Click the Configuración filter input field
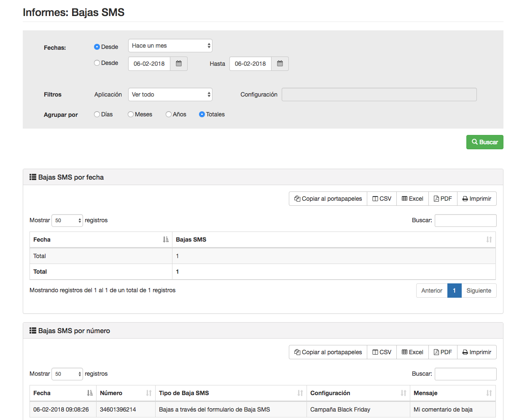 click(379, 94)
